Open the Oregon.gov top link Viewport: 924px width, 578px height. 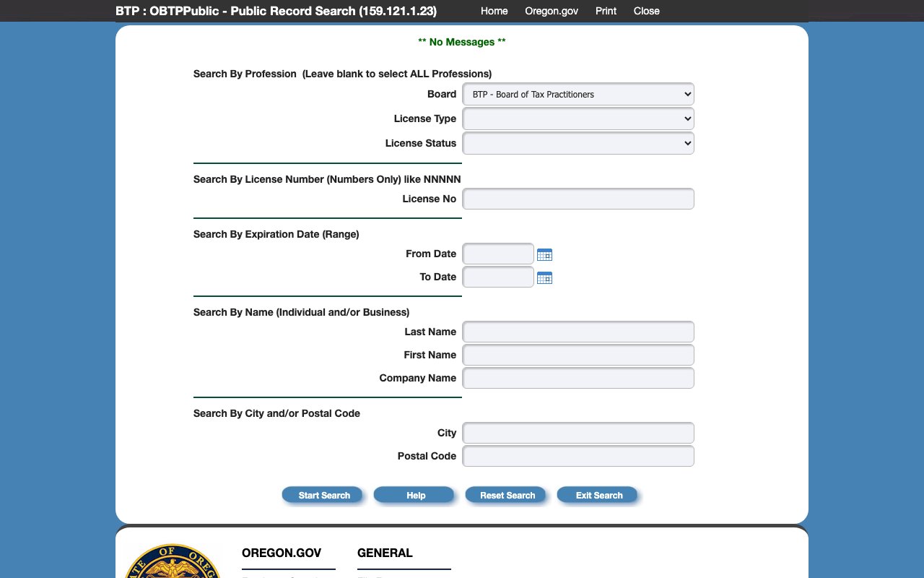point(552,11)
